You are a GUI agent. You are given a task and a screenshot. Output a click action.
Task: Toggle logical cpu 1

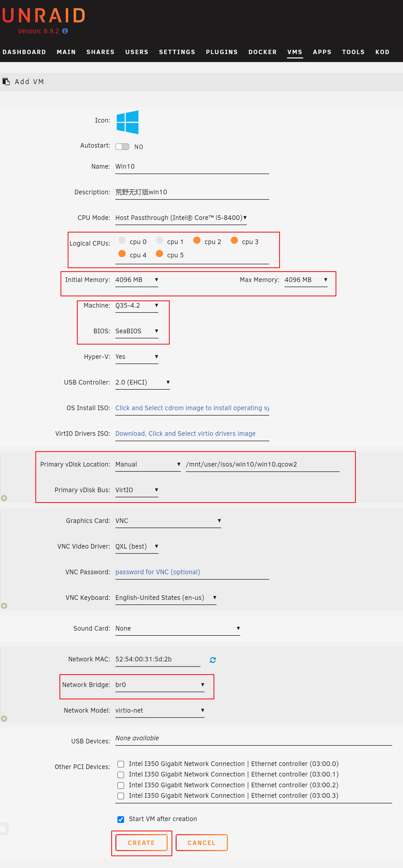click(x=159, y=240)
